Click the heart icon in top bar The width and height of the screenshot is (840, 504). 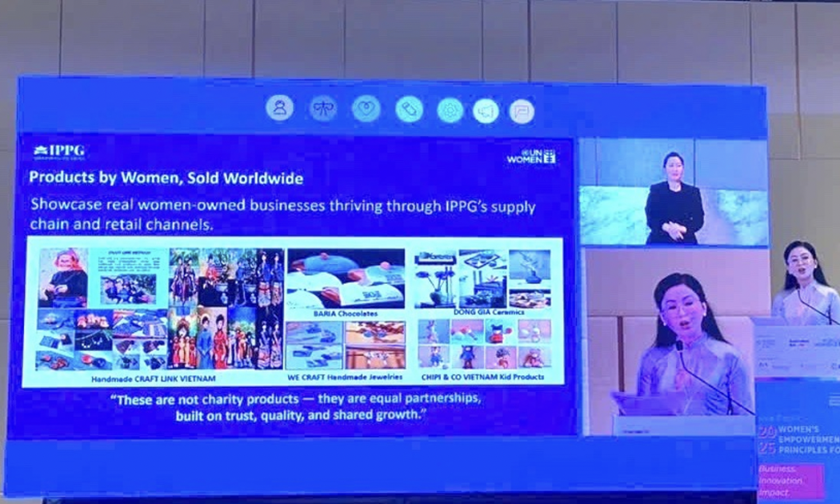[x=366, y=109]
